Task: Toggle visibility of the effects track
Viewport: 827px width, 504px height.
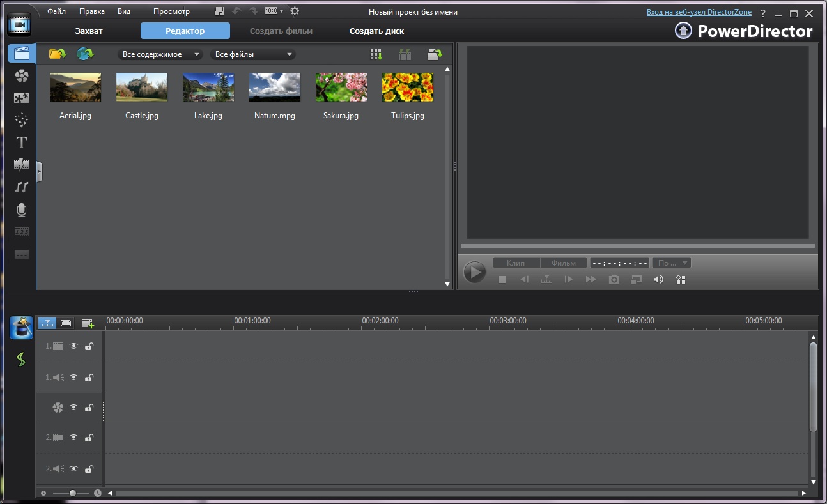Action: coord(73,408)
